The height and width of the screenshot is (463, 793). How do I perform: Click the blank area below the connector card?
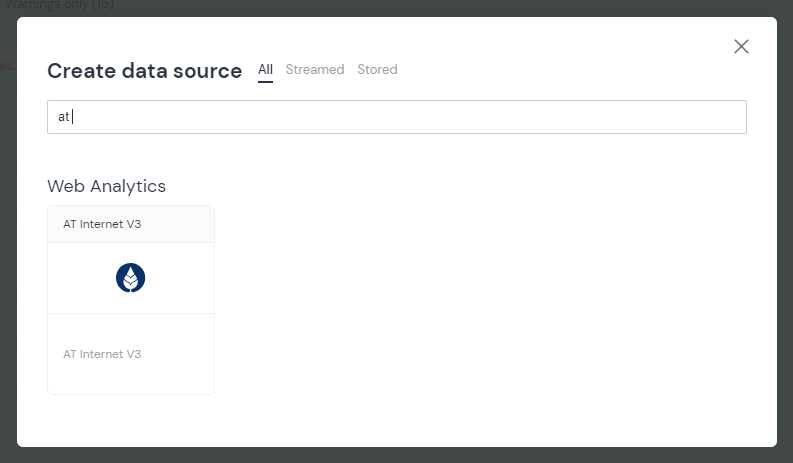pos(131,420)
